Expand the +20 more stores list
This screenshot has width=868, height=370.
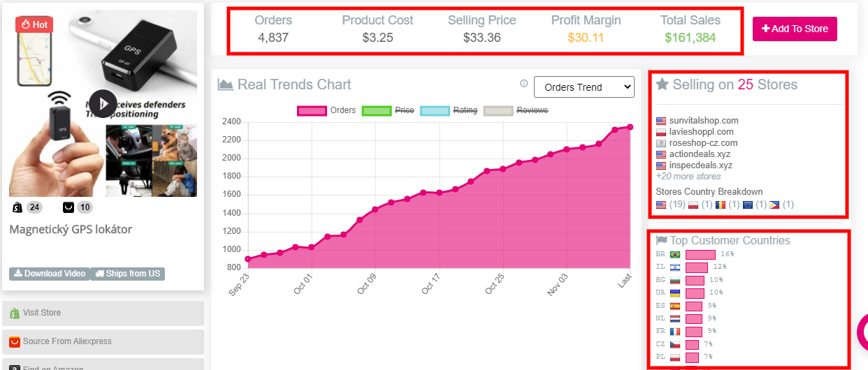(x=688, y=177)
